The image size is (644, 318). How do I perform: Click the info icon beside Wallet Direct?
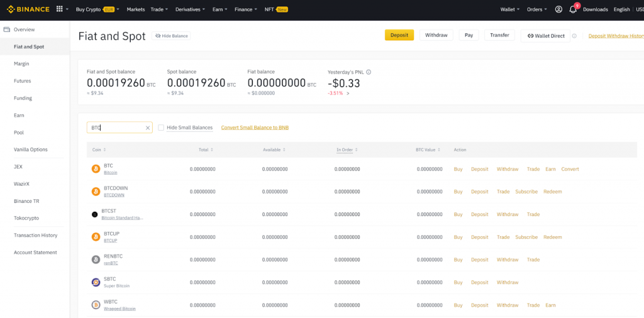tap(574, 36)
